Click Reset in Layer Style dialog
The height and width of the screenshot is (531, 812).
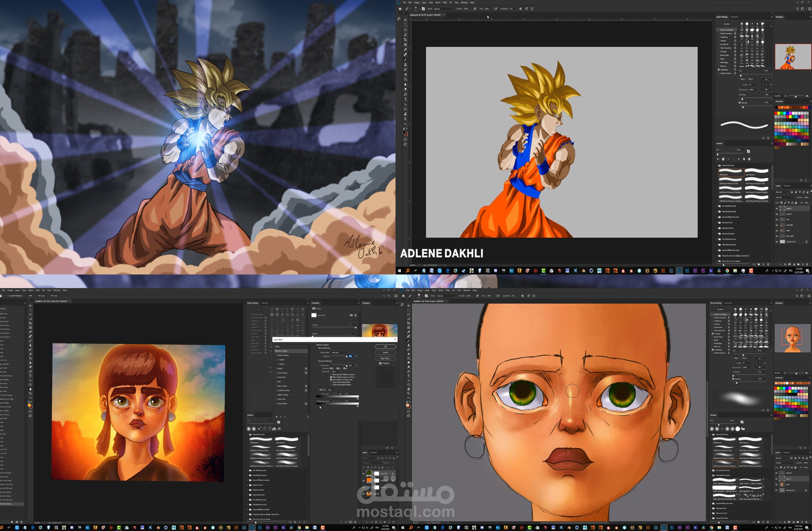click(386, 353)
